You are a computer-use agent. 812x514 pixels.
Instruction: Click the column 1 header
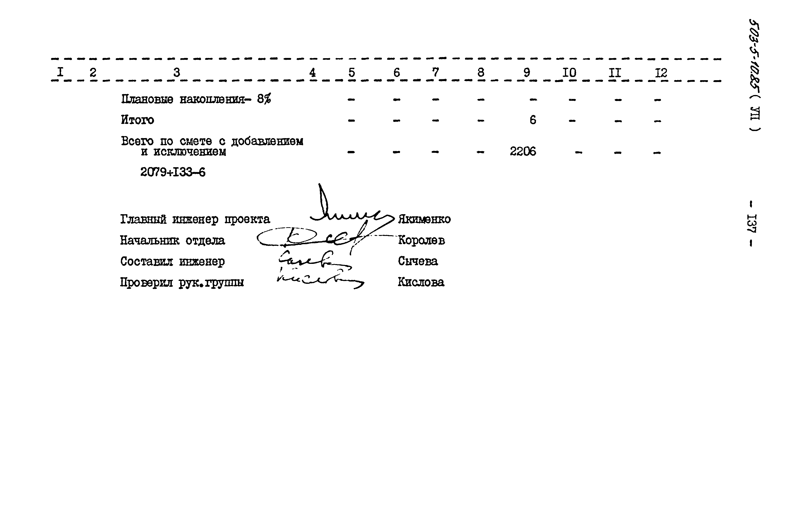click(x=59, y=71)
